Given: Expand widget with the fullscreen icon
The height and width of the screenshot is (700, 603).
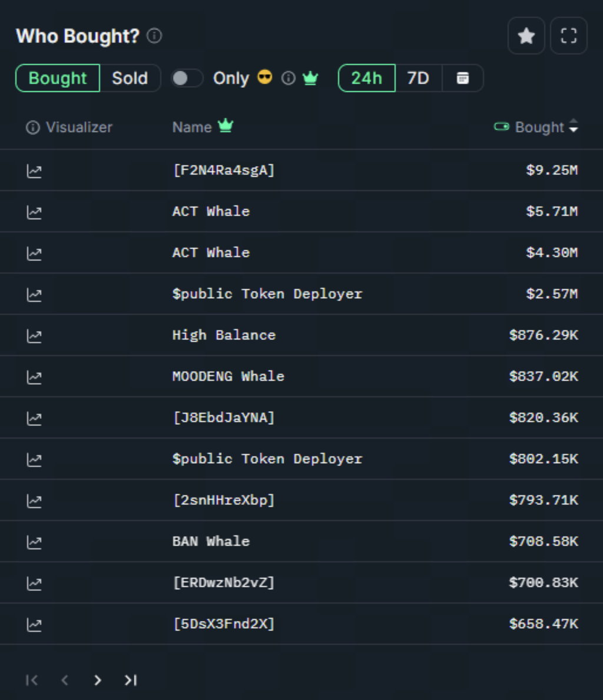Looking at the screenshot, I should pos(568,36).
